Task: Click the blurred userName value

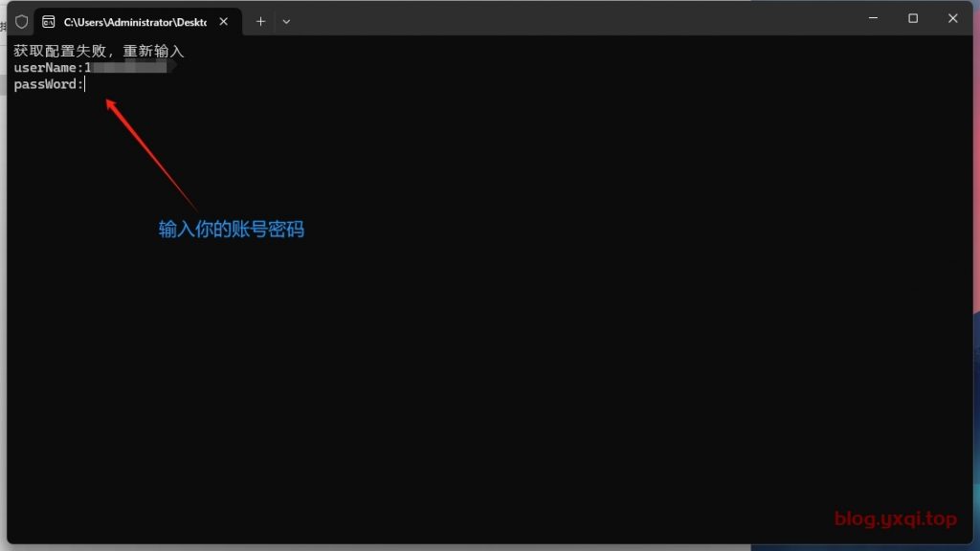Action: 129,68
